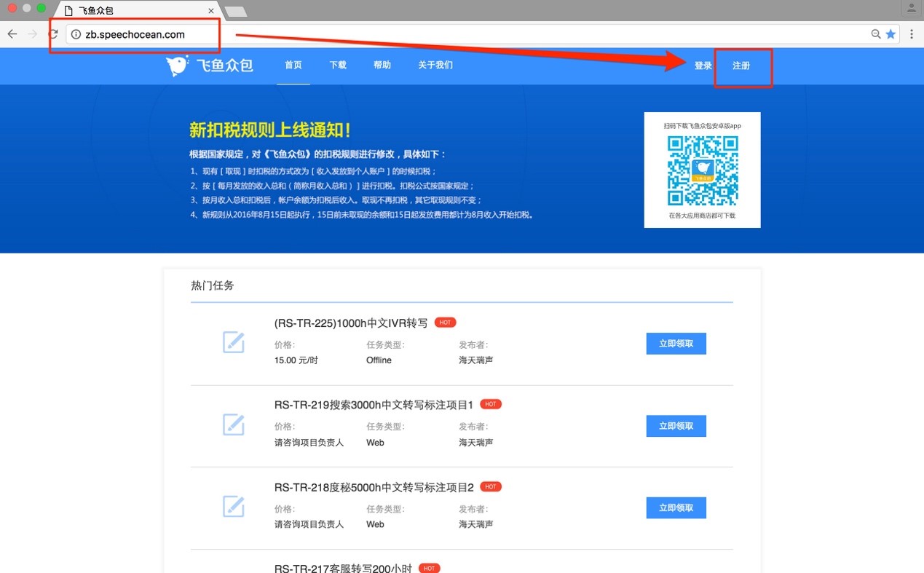Click 立即领取 for RS-TR-219 task
924x573 pixels.
[676, 426]
